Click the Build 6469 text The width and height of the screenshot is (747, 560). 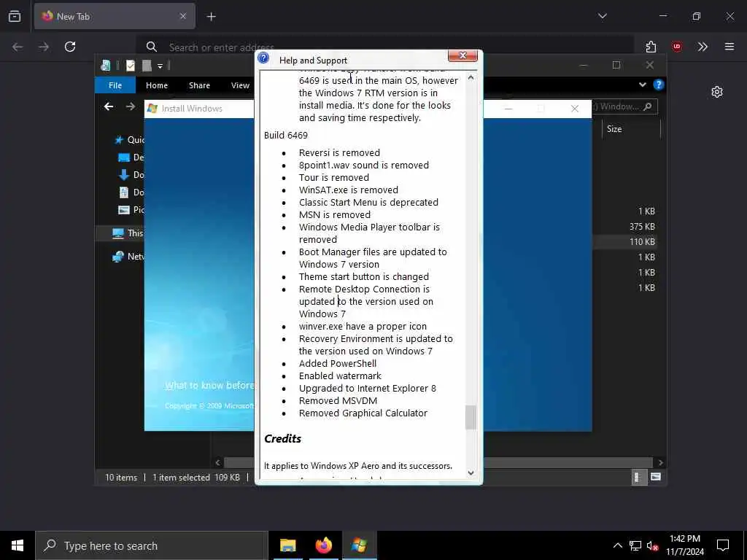click(x=286, y=135)
